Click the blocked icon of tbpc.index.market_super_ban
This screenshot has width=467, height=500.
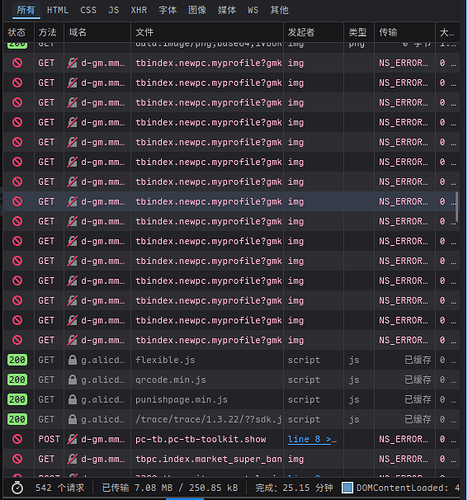click(17, 459)
